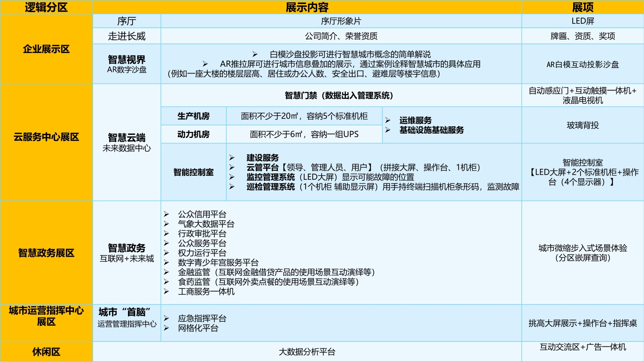Click the 巡检管理系统 bullet line
Image resolution: width=644 pixels, height=362 pixels.
coord(374,187)
